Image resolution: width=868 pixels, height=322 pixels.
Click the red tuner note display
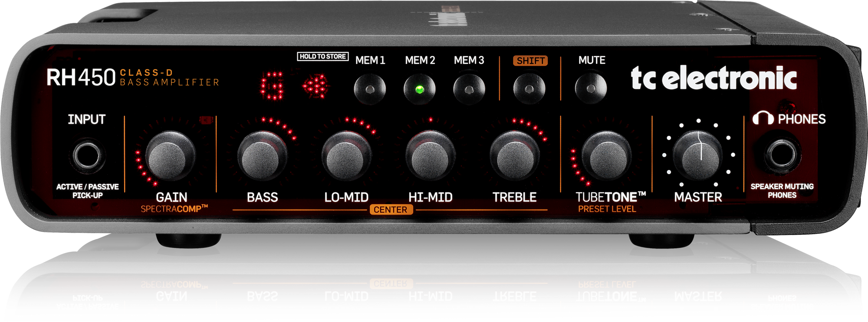click(x=272, y=86)
